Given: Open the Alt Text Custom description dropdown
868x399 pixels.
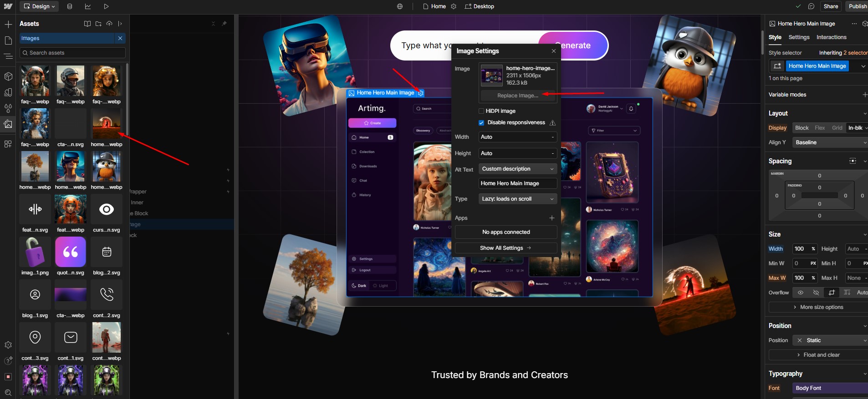Looking at the screenshot, I should click(x=518, y=169).
